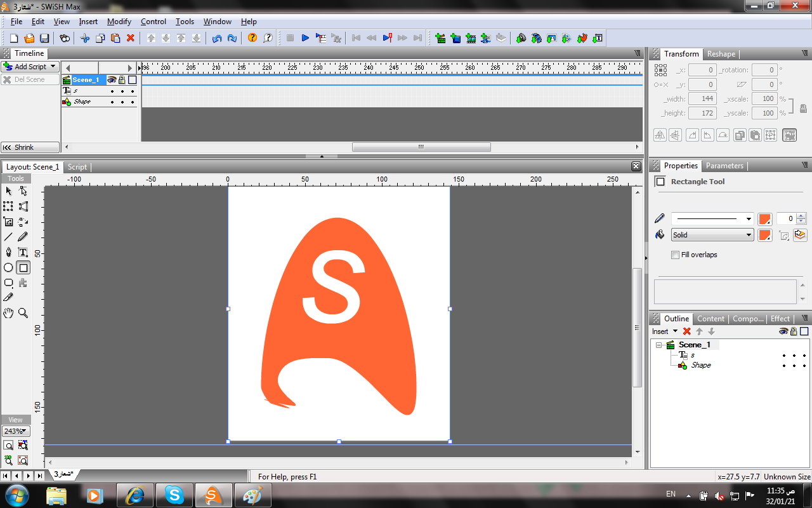Image resolution: width=812 pixels, height=508 pixels.
Task: Click the line pen icon in Properties
Action: (660, 218)
